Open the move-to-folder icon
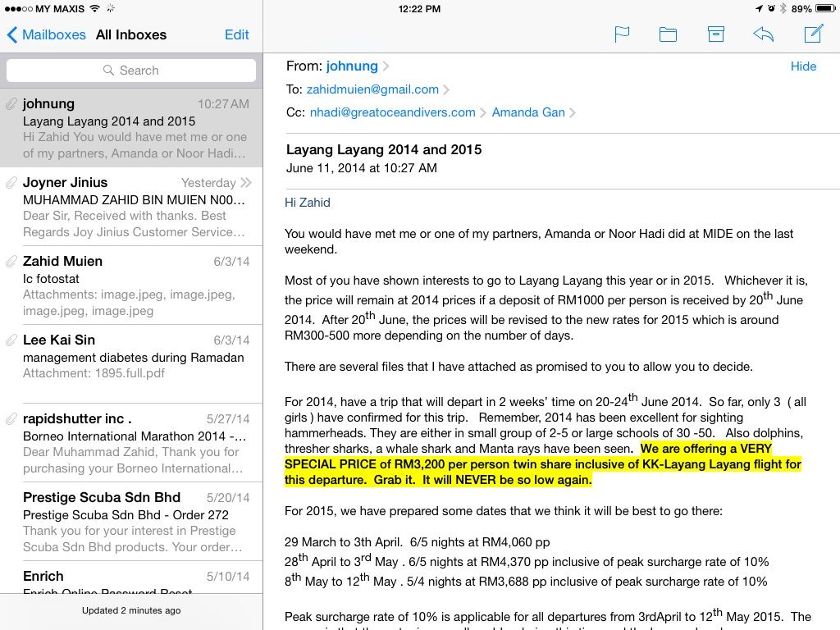The height and width of the screenshot is (630, 840). coord(669,34)
